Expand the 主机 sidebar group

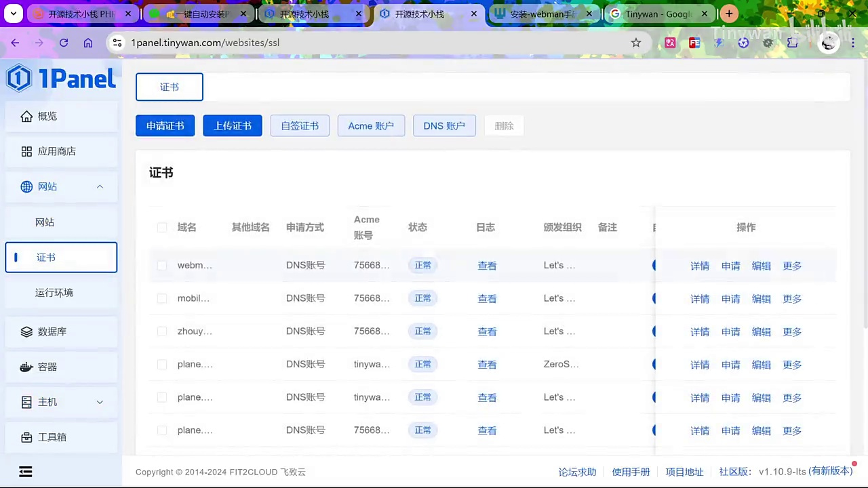(100, 402)
